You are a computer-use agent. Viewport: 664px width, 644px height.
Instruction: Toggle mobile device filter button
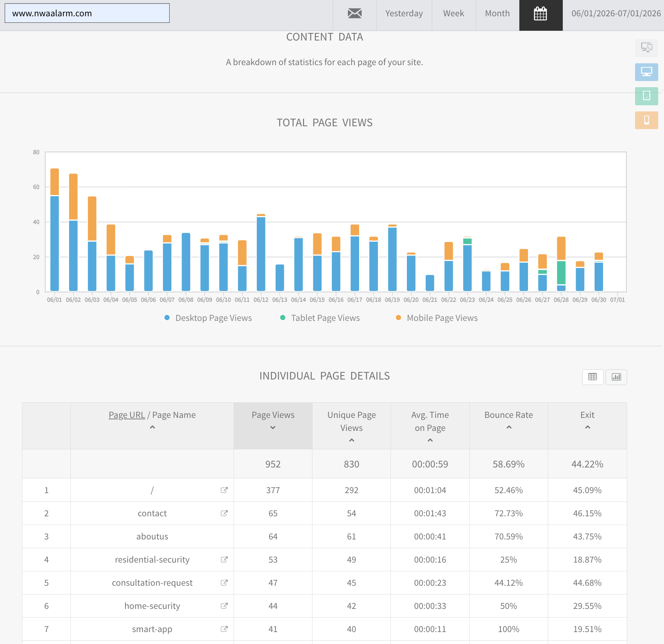646,120
